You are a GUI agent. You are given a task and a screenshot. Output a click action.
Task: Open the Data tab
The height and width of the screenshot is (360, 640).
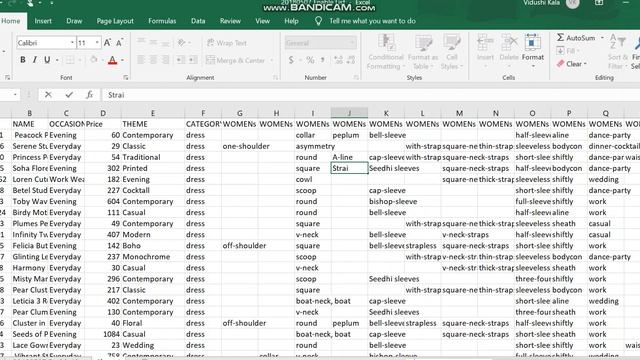tap(198, 21)
